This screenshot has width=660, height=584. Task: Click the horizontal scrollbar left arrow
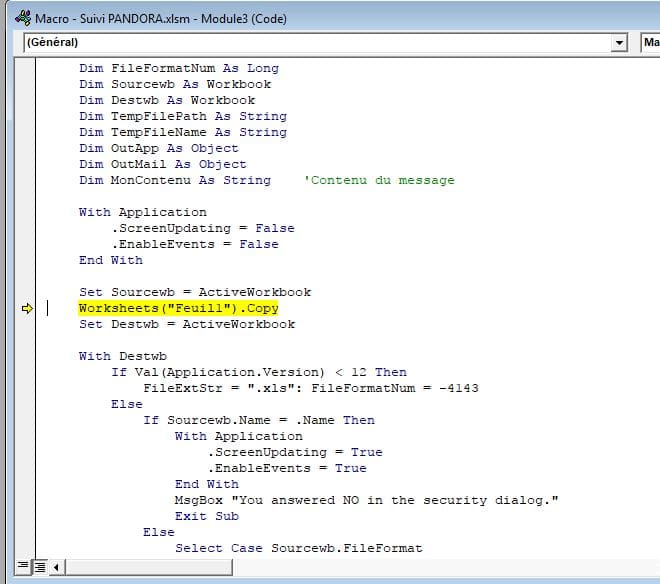(56, 567)
